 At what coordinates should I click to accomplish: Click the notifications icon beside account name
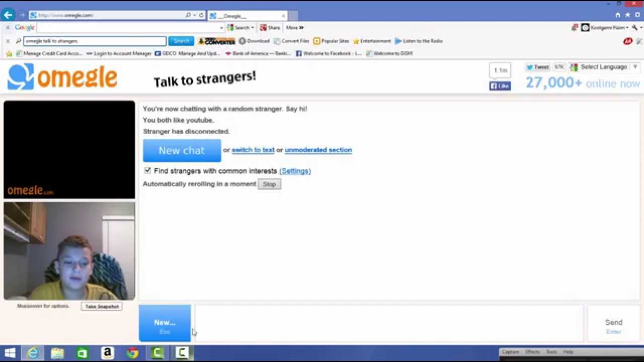point(575,28)
